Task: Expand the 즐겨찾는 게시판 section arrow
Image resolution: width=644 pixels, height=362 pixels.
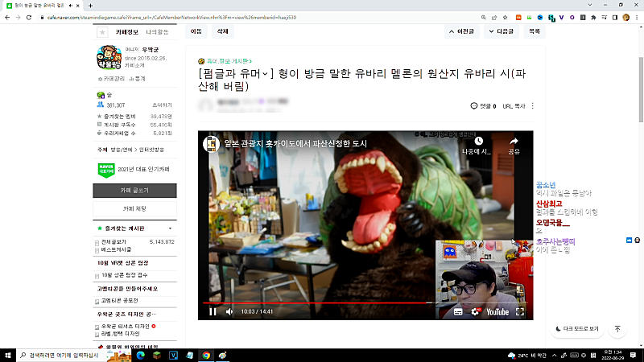Action: tap(170, 228)
